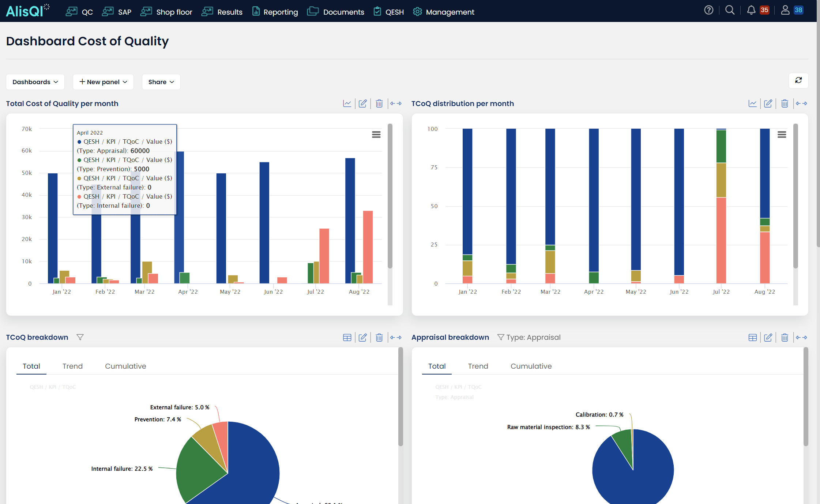Open the notifications bell

751,10
